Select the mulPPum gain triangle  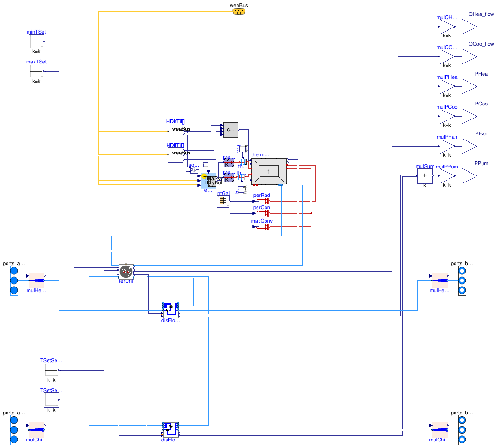(447, 176)
